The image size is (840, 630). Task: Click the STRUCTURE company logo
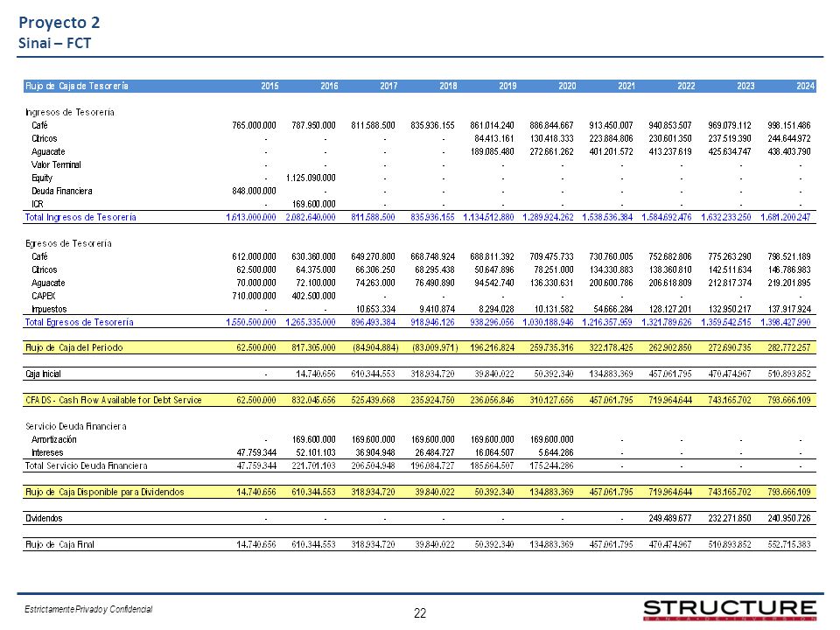coord(730,610)
